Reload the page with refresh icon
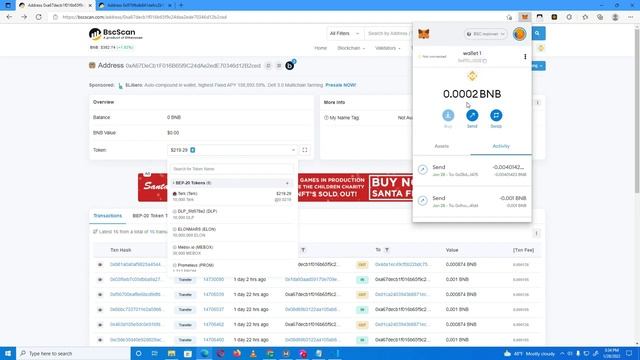Screen dimensions: 640x360 (x=38, y=17)
